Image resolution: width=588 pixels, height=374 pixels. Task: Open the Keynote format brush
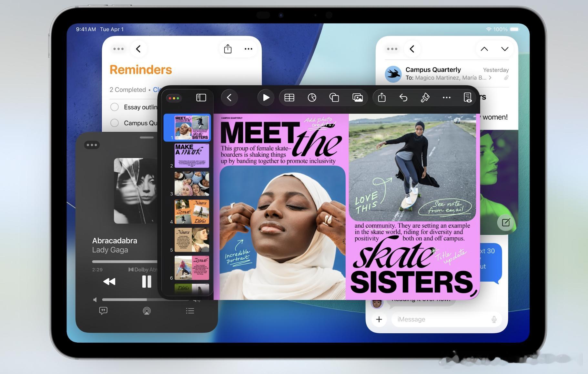(x=425, y=98)
